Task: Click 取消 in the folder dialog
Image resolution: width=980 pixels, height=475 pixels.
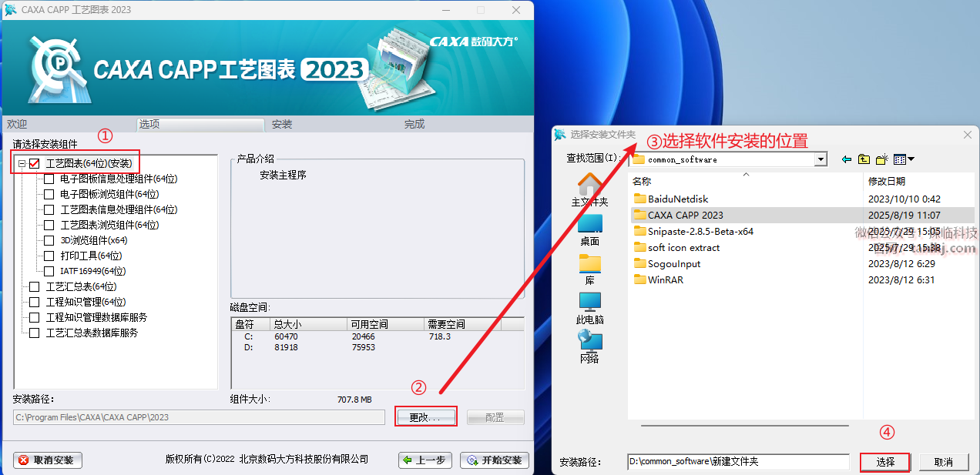Action: tap(943, 462)
